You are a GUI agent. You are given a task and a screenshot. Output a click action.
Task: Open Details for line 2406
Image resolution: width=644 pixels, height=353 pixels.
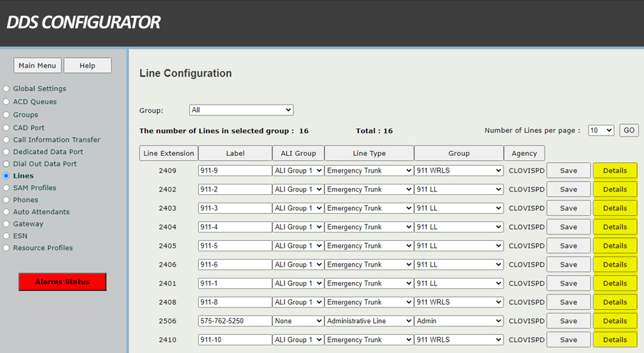click(x=615, y=265)
